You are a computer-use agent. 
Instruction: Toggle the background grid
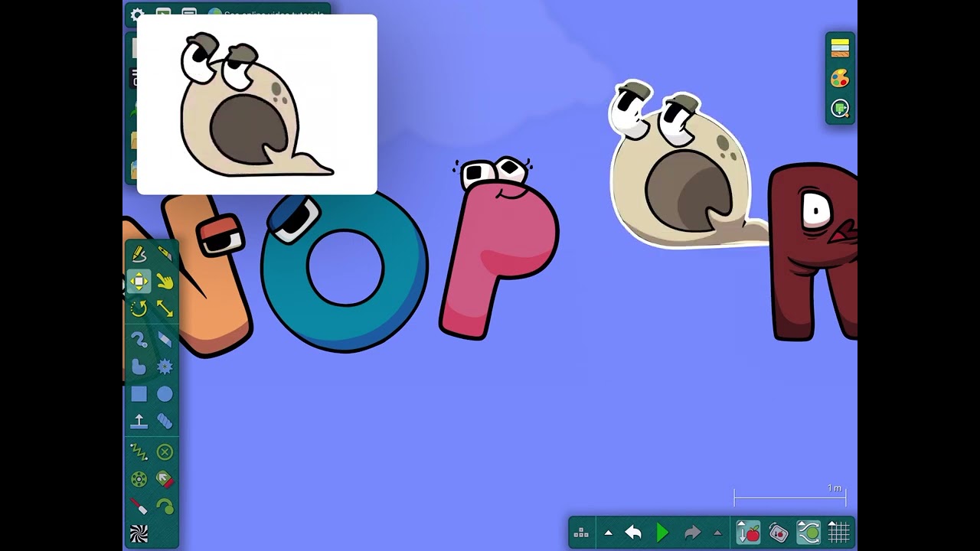point(838,533)
